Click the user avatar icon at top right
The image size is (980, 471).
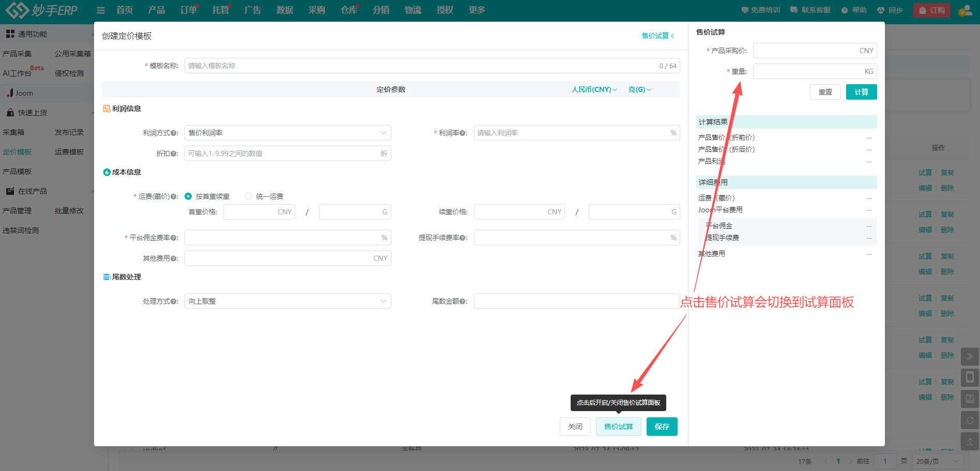coord(964,10)
